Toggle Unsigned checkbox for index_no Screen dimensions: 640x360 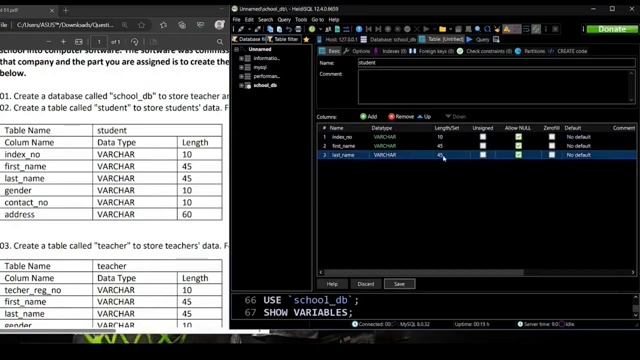[x=483, y=137]
